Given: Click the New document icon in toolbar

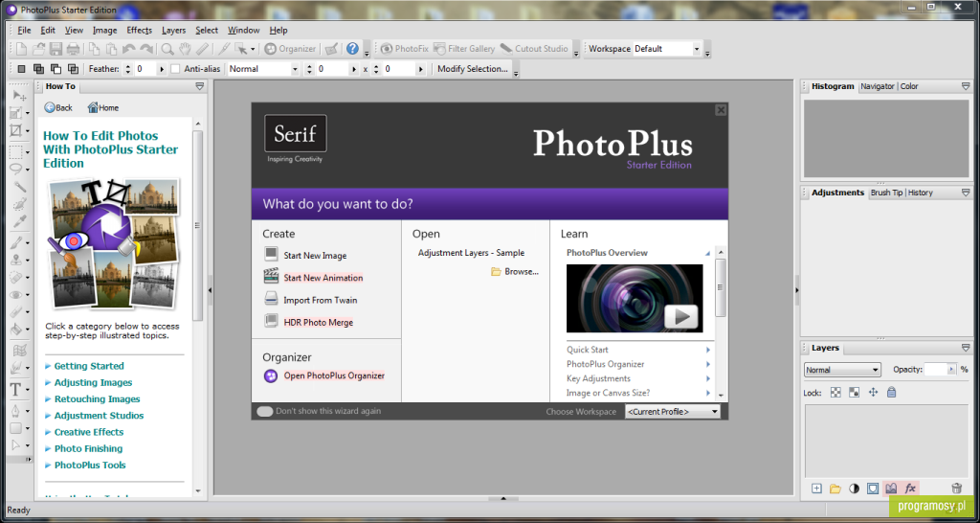Looking at the screenshot, I should (x=22, y=49).
